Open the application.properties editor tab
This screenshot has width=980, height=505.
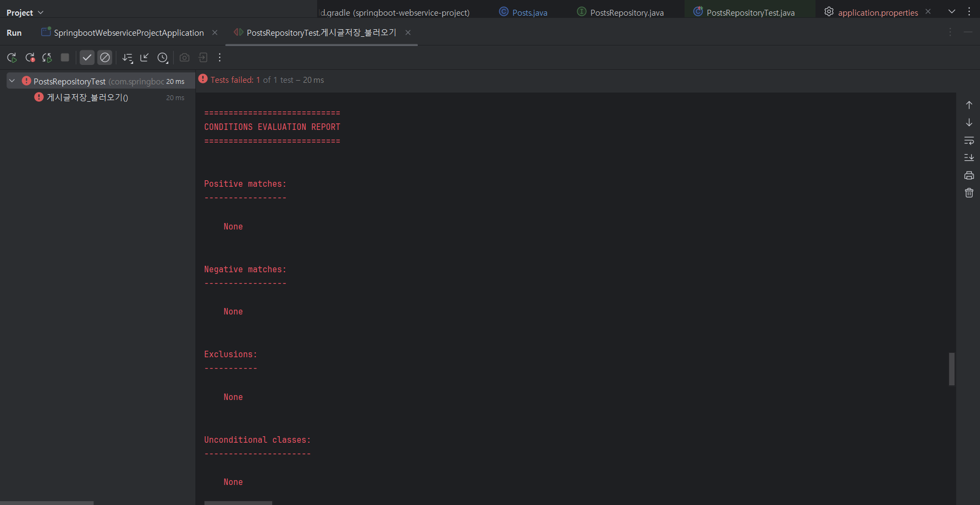coord(871,12)
